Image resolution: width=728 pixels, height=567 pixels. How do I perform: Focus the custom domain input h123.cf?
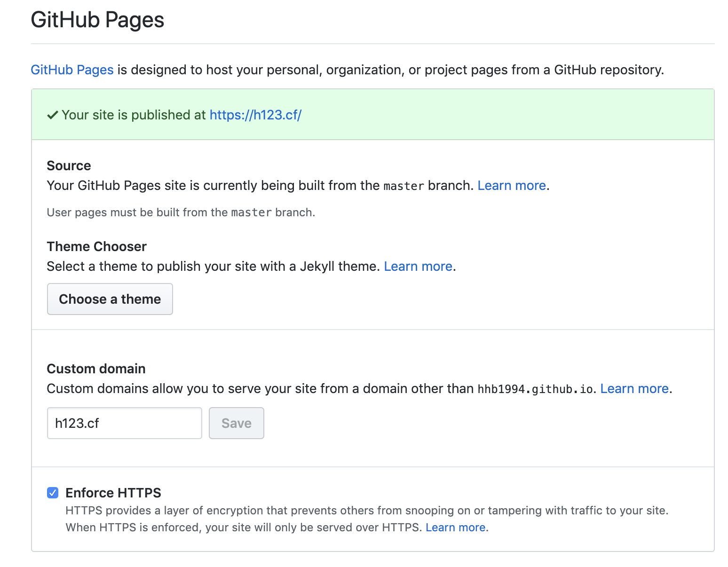click(125, 423)
